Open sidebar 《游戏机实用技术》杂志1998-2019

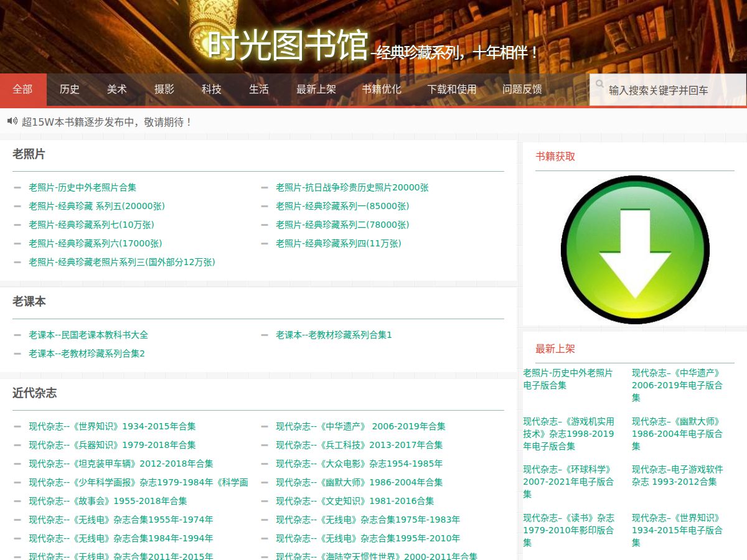click(568, 434)
